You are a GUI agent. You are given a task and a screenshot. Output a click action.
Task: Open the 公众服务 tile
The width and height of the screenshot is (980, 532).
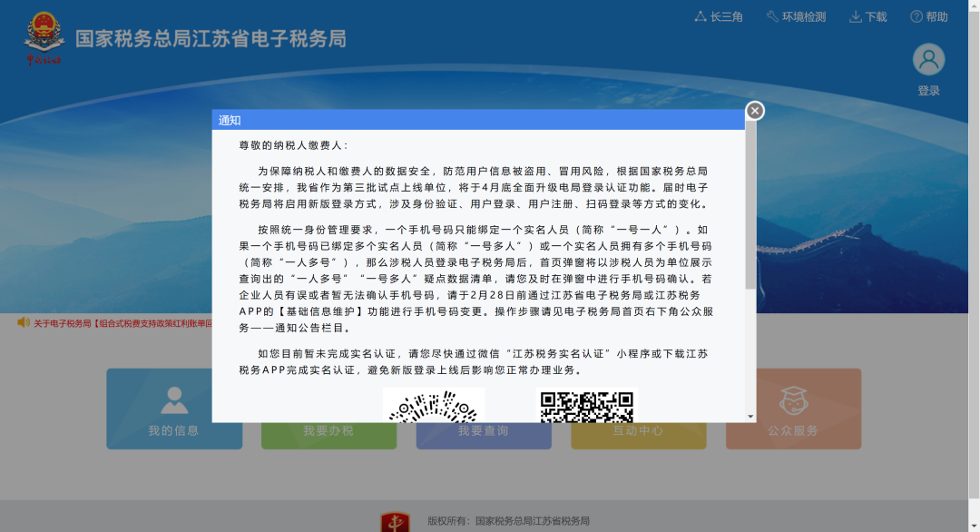pos(794,409)
